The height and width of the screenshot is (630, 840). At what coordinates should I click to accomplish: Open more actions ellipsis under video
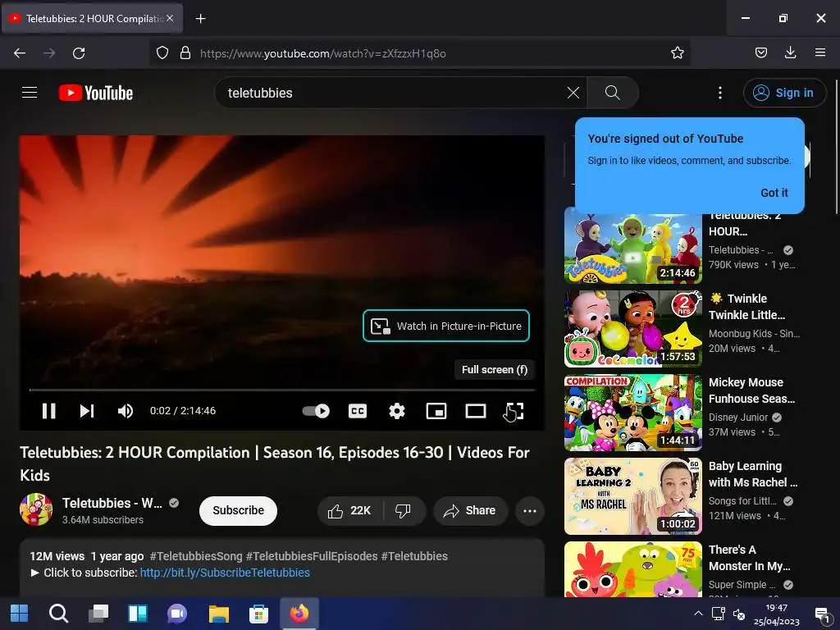tap(530, 510)
